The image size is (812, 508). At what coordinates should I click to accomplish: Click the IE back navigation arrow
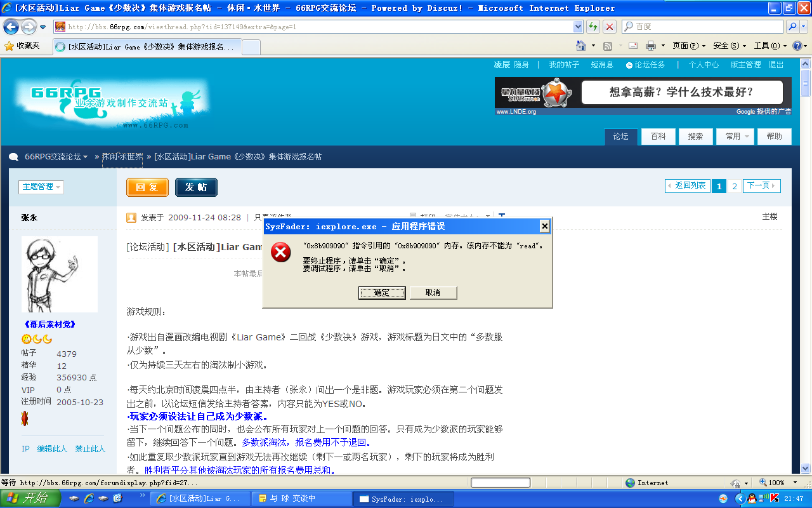click(x=11, y=27)
